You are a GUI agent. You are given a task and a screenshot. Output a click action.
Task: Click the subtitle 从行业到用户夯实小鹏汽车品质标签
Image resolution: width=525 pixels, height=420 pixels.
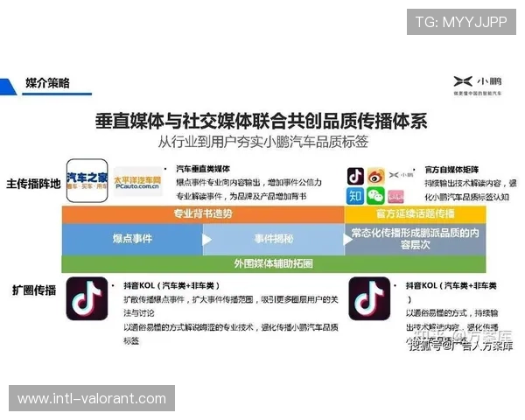point(263,142)
